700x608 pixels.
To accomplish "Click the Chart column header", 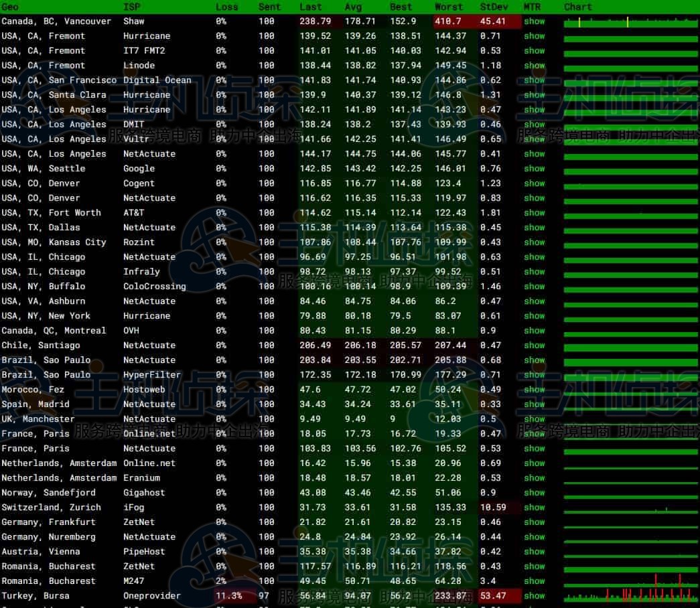I will pos(577,7).
